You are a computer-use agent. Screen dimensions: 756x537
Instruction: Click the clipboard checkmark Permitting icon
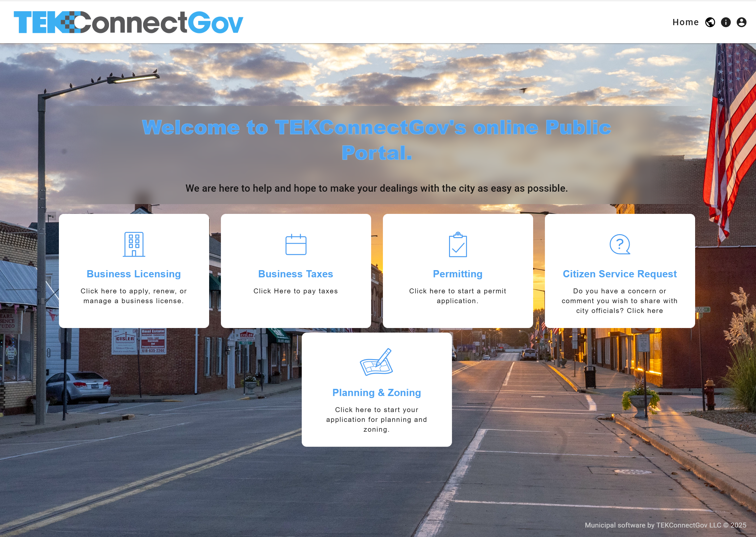point(458,245)
